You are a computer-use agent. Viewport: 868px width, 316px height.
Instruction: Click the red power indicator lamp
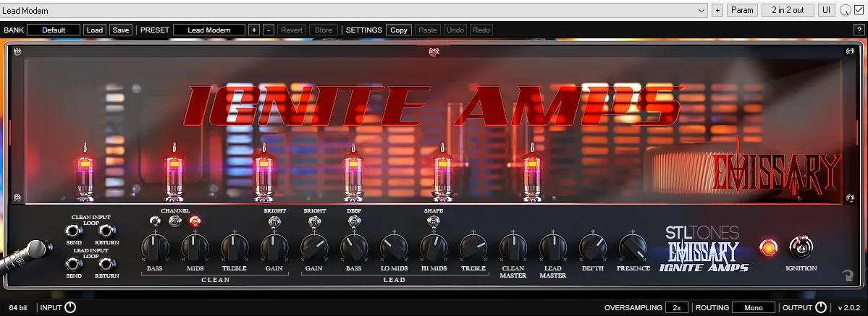click(x=768, y=247)
